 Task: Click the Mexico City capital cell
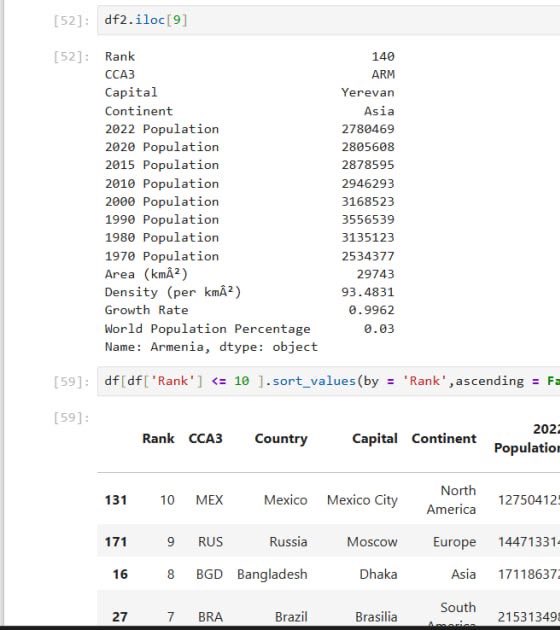(x=362, y=500)
